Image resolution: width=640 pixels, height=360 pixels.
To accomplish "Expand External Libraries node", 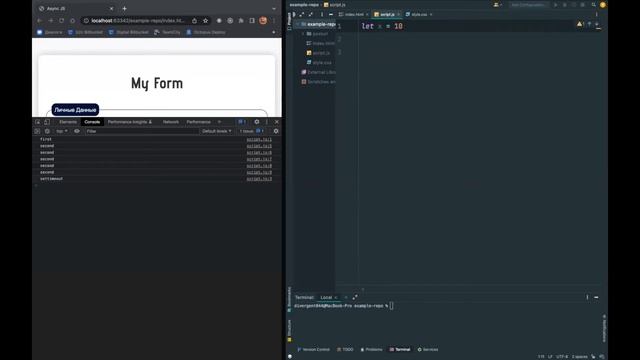I will pos(318,72).
